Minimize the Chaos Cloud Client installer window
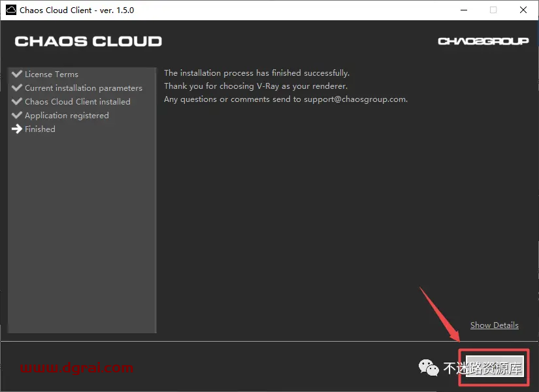 [464, 10]
